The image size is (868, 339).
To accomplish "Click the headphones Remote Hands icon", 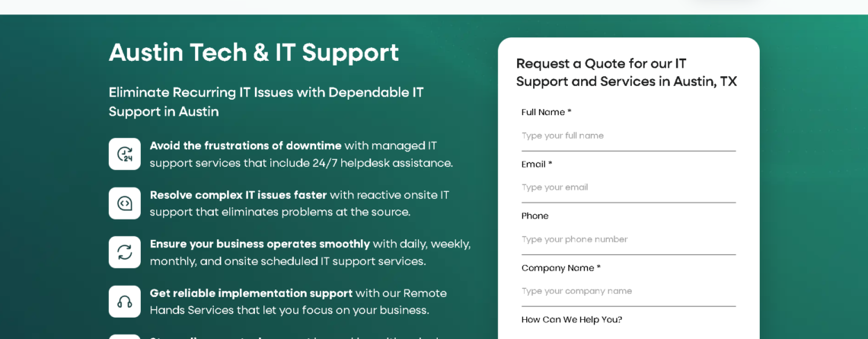I will click(x=125, y=302).
